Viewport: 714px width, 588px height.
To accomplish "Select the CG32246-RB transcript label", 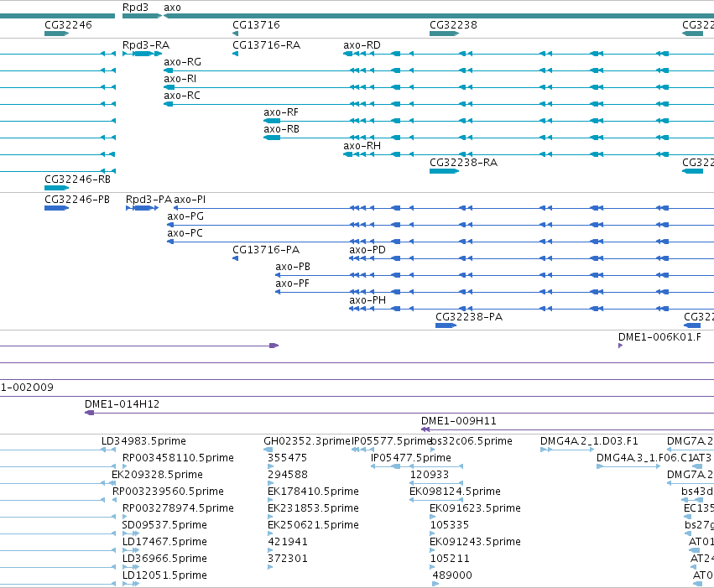I will pyautogui.click(x=77, y=180).
